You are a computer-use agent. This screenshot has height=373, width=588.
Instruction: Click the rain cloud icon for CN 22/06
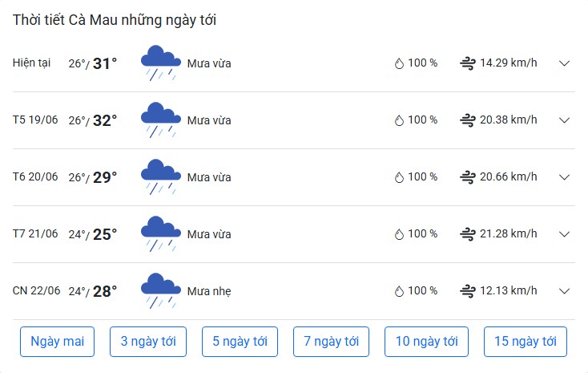coord(161,291)
